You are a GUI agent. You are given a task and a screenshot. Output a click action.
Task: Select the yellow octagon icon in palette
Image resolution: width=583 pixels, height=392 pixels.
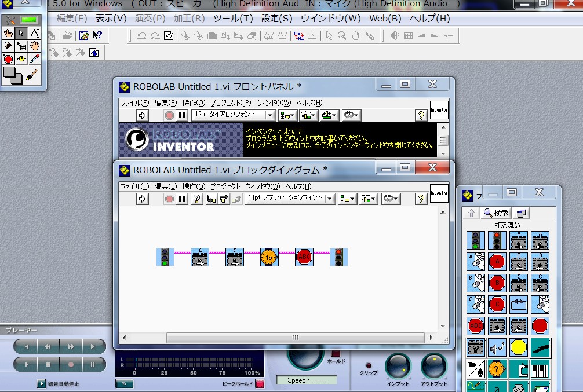[518, 347]
